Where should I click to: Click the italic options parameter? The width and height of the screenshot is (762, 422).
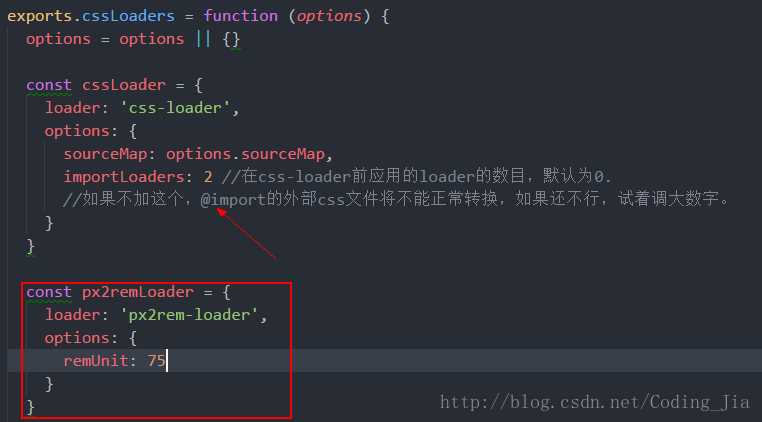[329, 16]
